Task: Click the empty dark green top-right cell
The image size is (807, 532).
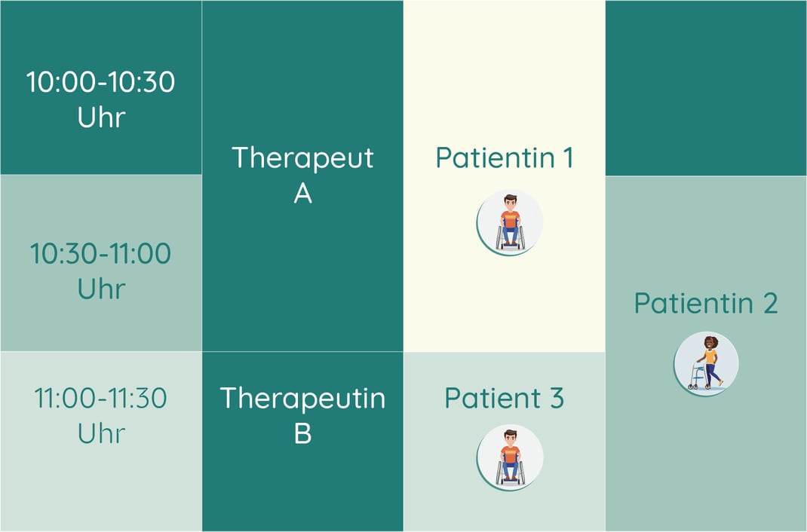Action: point(706,88)
